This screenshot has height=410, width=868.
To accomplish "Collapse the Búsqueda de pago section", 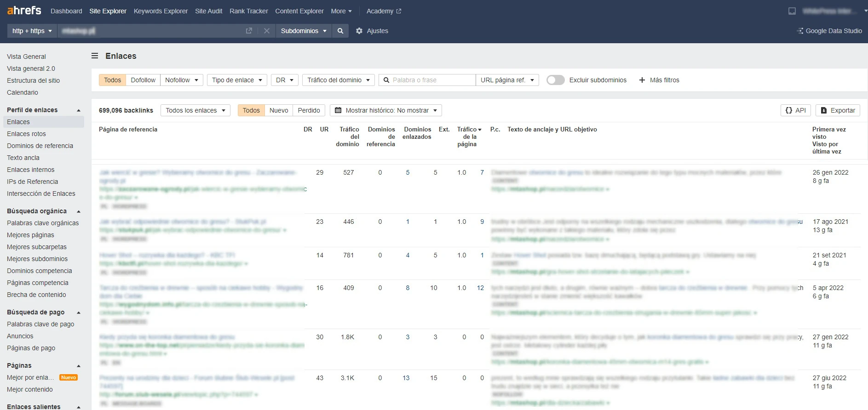I will coord(79,313).
